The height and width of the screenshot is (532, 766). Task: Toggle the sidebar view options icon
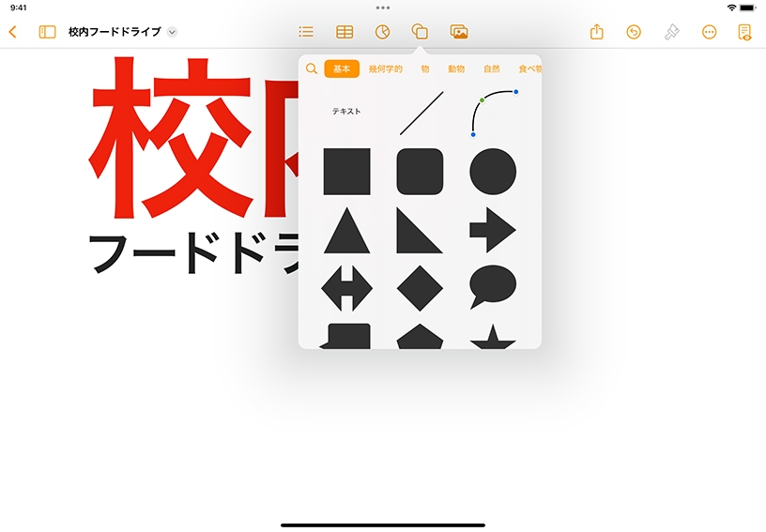(x=47, y=32)
